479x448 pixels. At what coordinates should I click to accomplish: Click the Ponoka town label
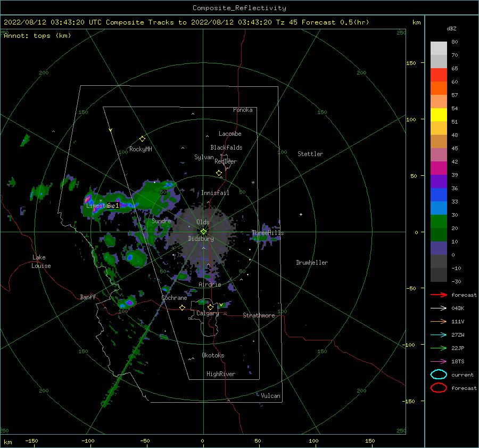tap(243, 110)
